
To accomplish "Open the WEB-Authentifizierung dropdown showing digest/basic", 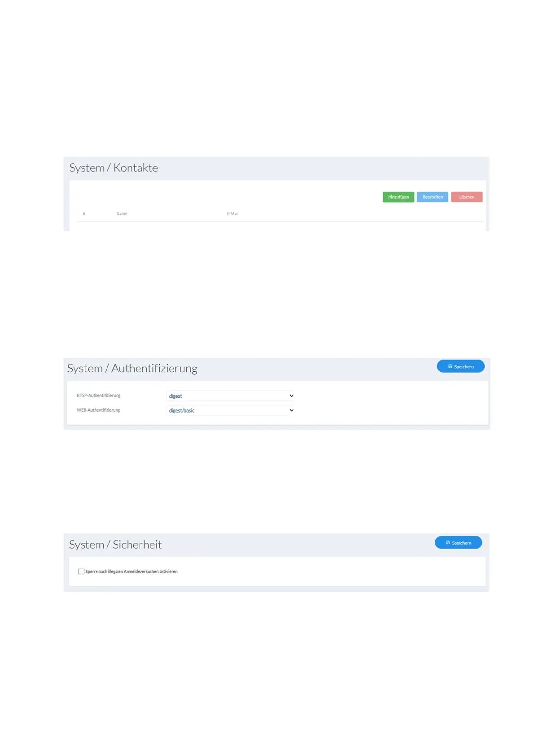I will (229, 410).
